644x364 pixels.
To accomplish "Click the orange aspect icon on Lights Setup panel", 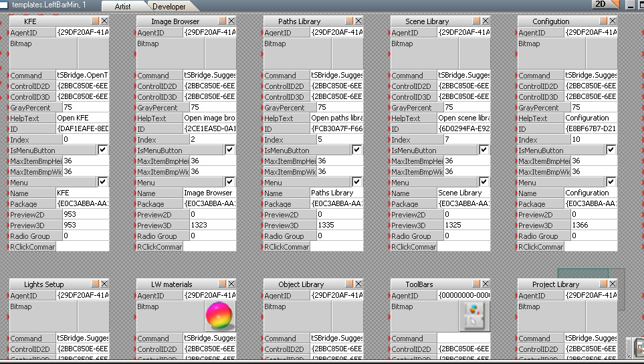I will (x=95, y=284).
